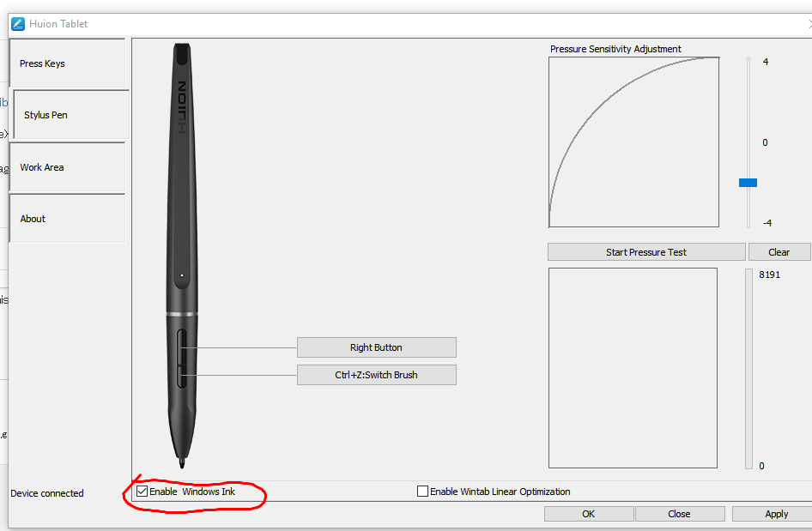Open the About tab
Viewport: 812px width, 531px height.
pyautogui.click(x=67, y=219)
